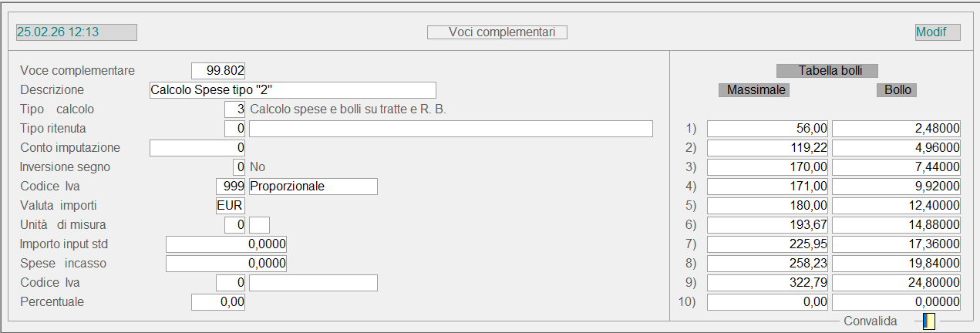This screenshot has height=333, width=980.
Task: Click the Convalida confirmation field
Action: 929,321
